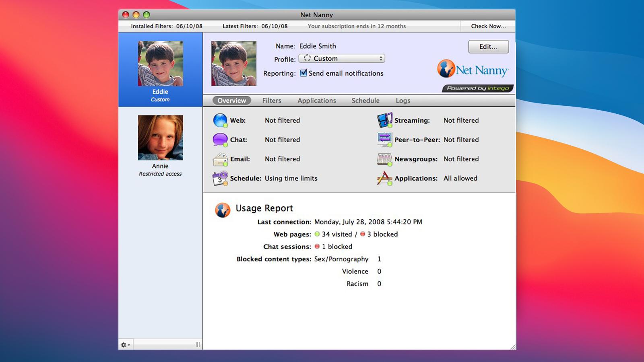This screenshot has height=362, width=644.
Task: Switch to the Filters tab
Action: 272,101
